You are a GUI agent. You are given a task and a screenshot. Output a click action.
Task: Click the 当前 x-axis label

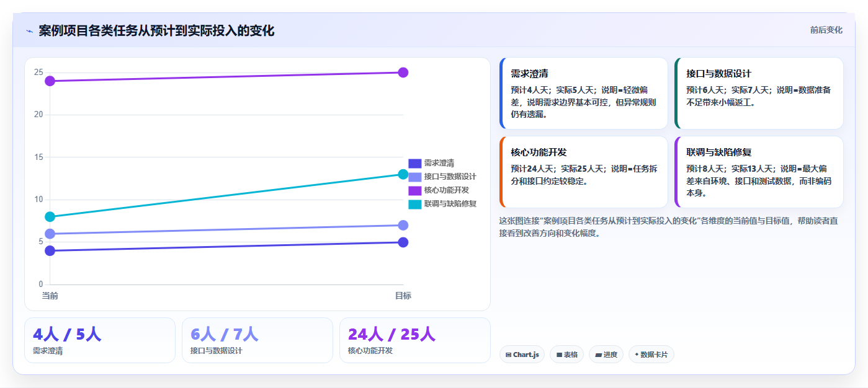coord(50,296)
